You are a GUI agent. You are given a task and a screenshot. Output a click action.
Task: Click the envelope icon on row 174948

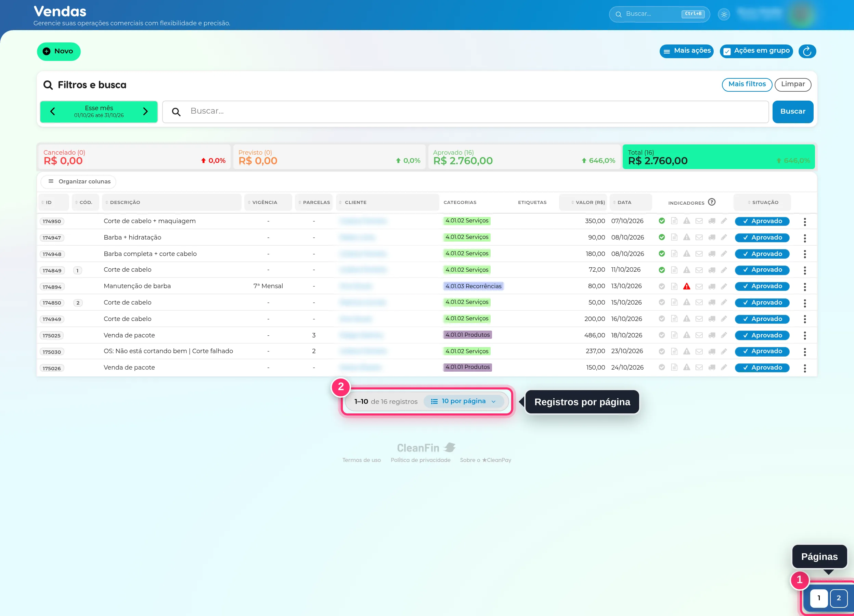pyautogui.click(x=699, y=254)
